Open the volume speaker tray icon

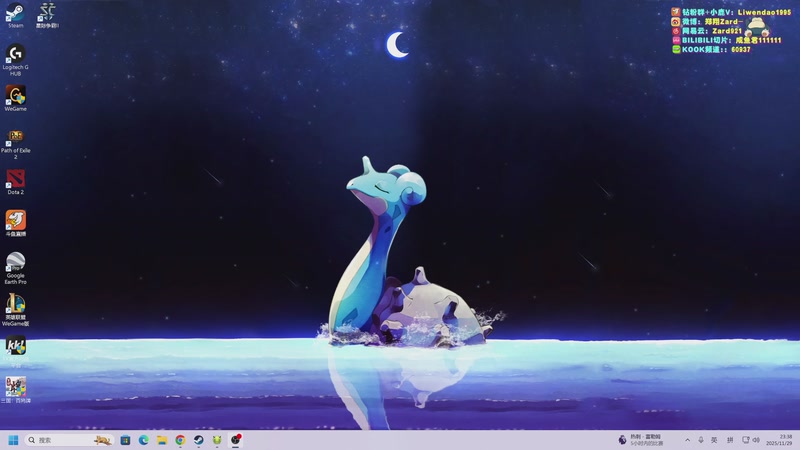[x=756, y=440]
